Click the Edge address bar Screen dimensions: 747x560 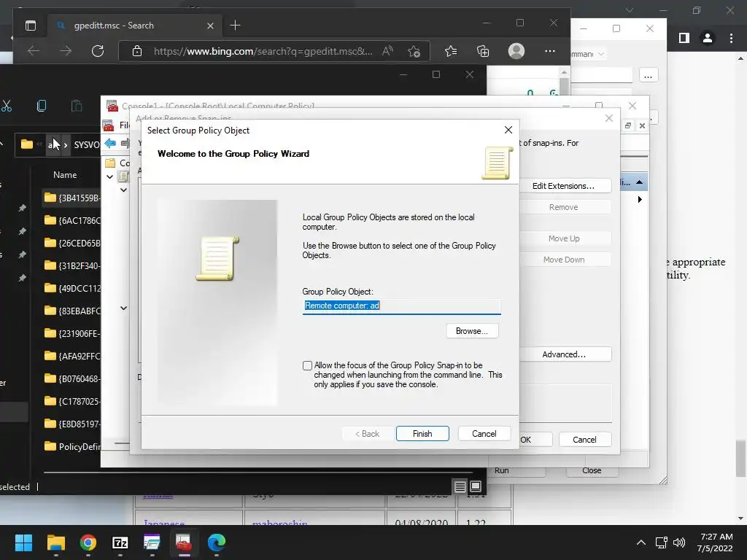(x=263, y=51)
